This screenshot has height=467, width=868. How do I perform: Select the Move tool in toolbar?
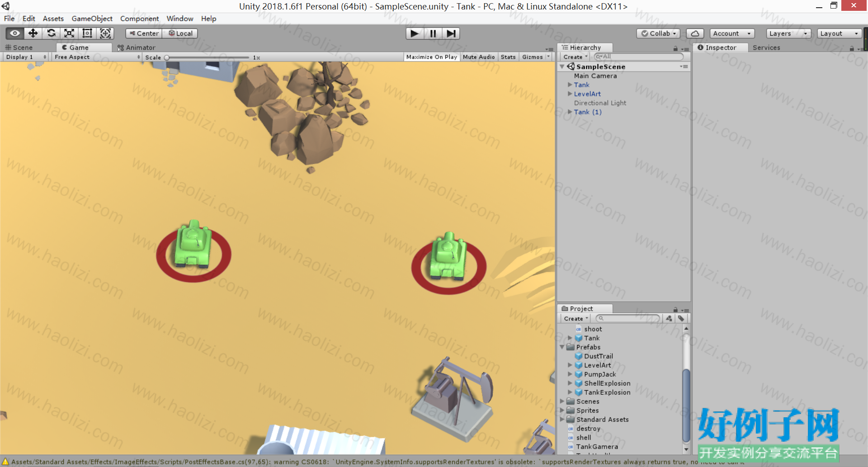[33, 33]
